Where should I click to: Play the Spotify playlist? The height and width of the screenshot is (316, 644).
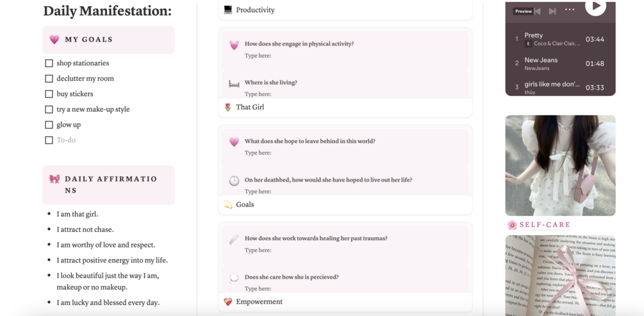pyautogui.click(x=595, y=6)
